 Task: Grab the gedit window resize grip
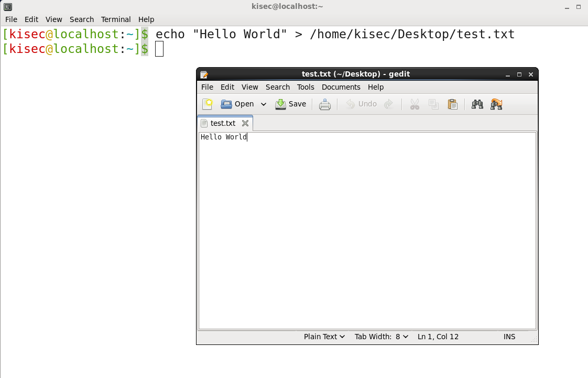point(535,340)
